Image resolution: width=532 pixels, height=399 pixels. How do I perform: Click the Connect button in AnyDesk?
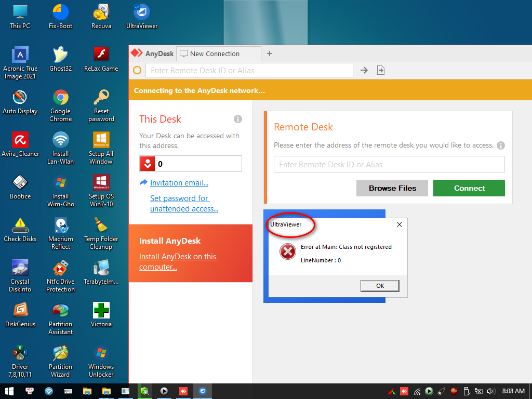click(x=469, y=188)
